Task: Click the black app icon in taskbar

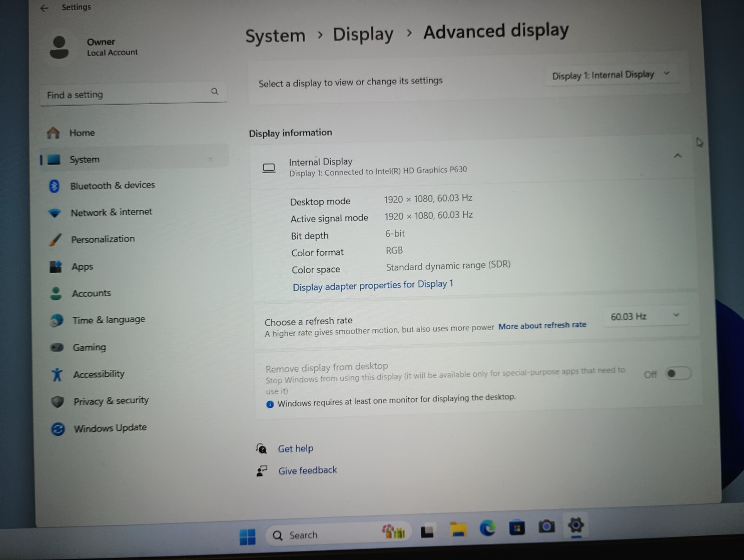Action: [x=427, y=531]
